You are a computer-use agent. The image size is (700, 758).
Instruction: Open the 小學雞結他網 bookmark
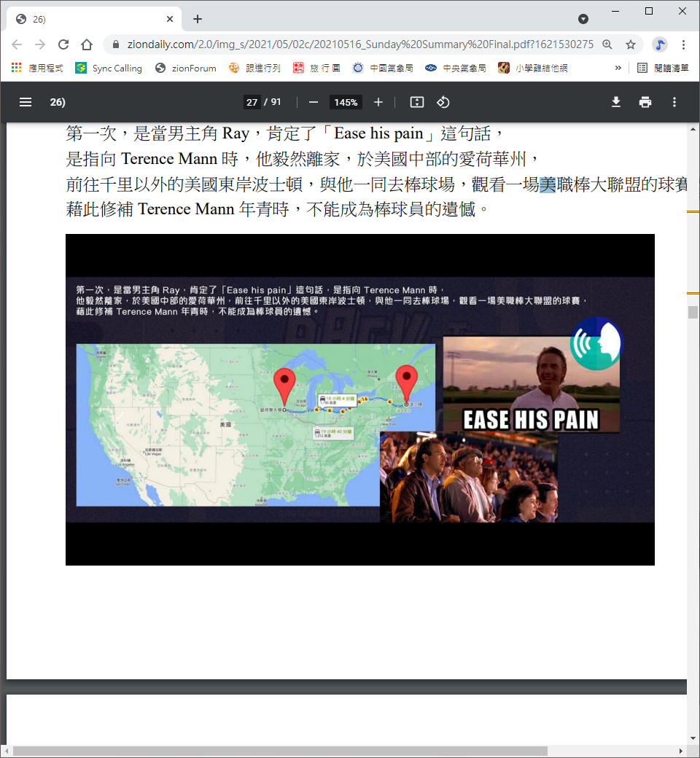pyautogui.click(x=532, y=69)
